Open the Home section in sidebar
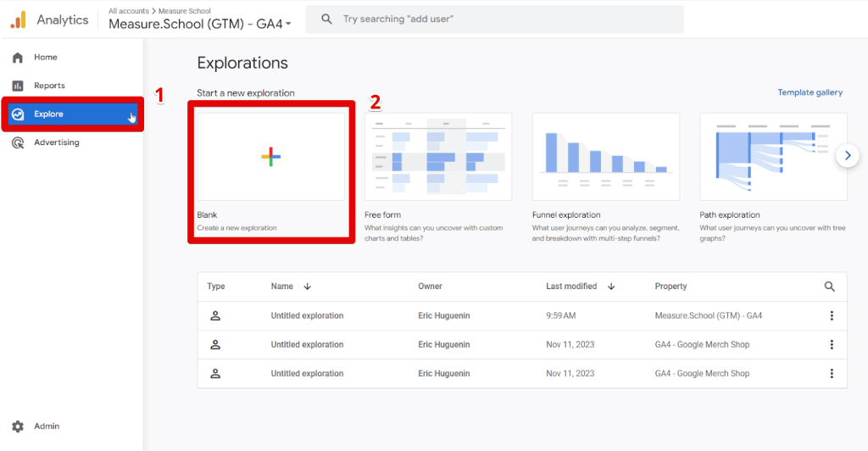868x451 pixels. point(45,58)
